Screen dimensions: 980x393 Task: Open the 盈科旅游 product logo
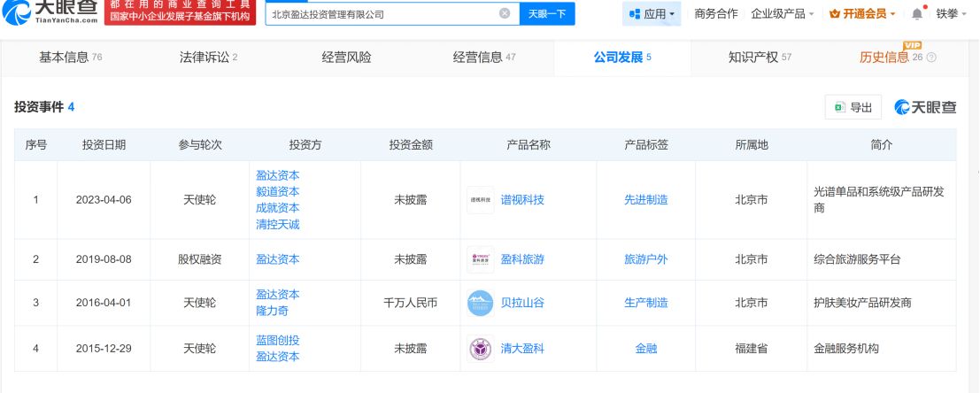click(x=480, y=259)
